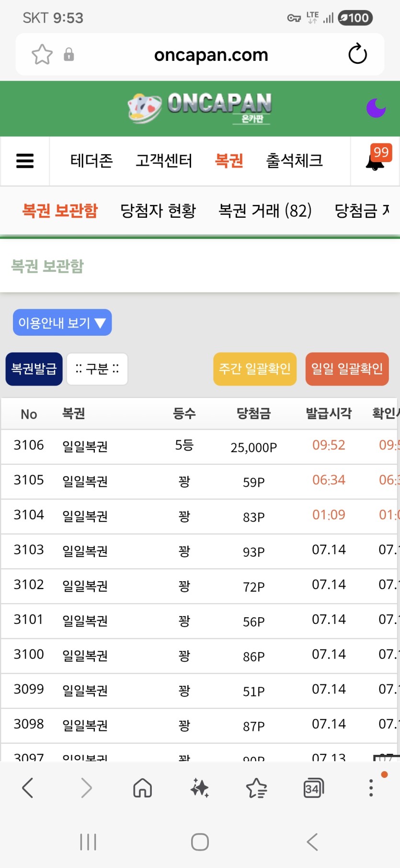Tap the 56P prize amount
Image resolution: width=400 pixels, height=868 pixels.
tap(254, 622)
